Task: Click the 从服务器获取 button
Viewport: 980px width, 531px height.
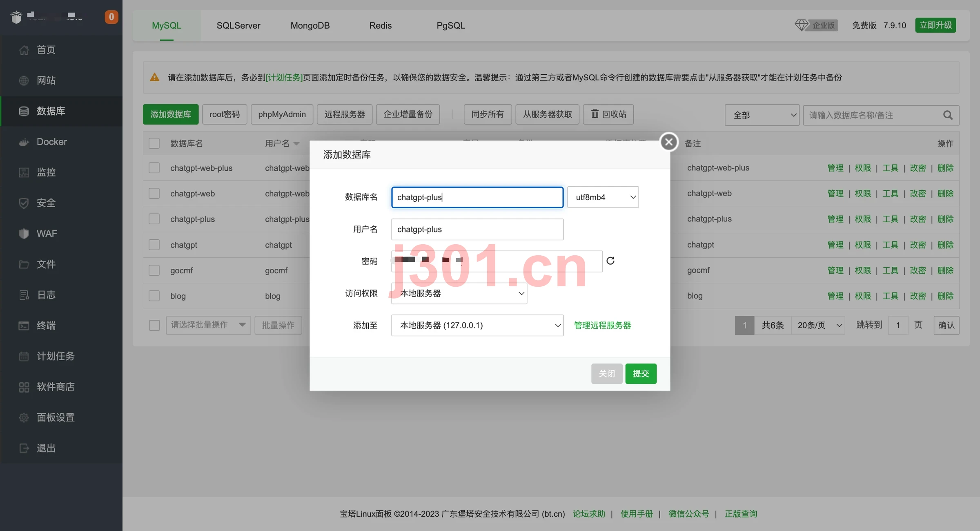Action: pyautogui.click(x=547, y=114)
